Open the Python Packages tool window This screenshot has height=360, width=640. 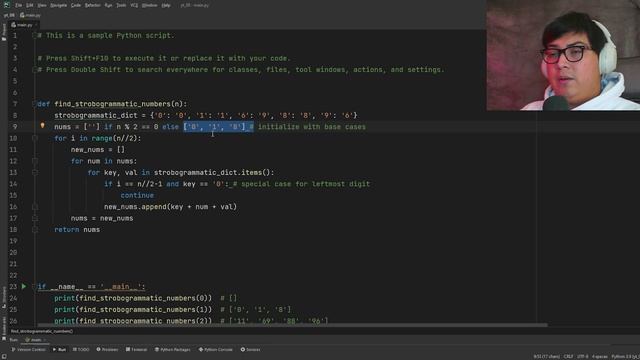pyautogui.click(x=173, y=349)
